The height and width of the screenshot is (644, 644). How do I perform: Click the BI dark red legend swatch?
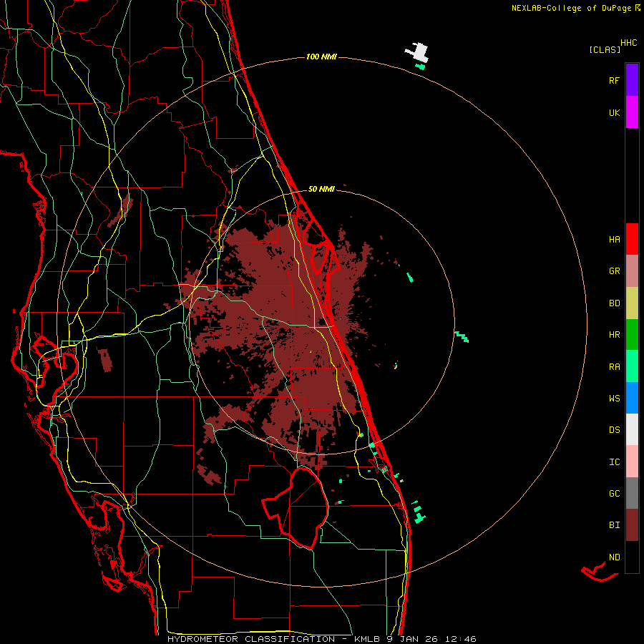point(632,525)
